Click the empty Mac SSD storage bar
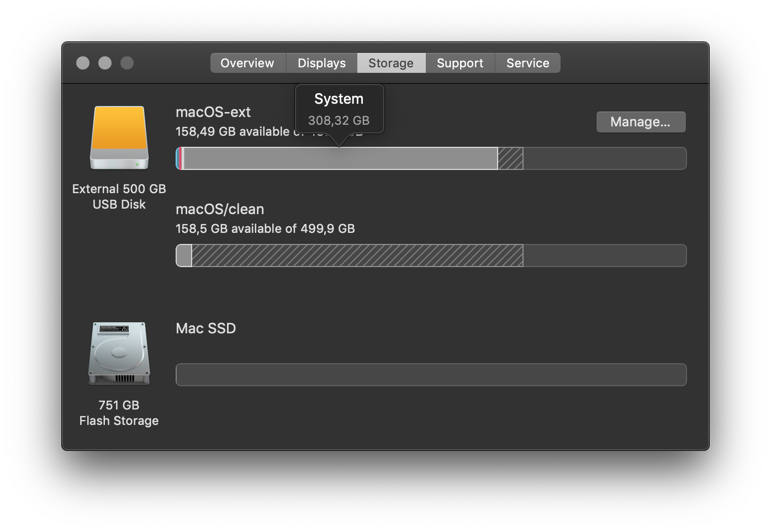 [x=431, y=375]
